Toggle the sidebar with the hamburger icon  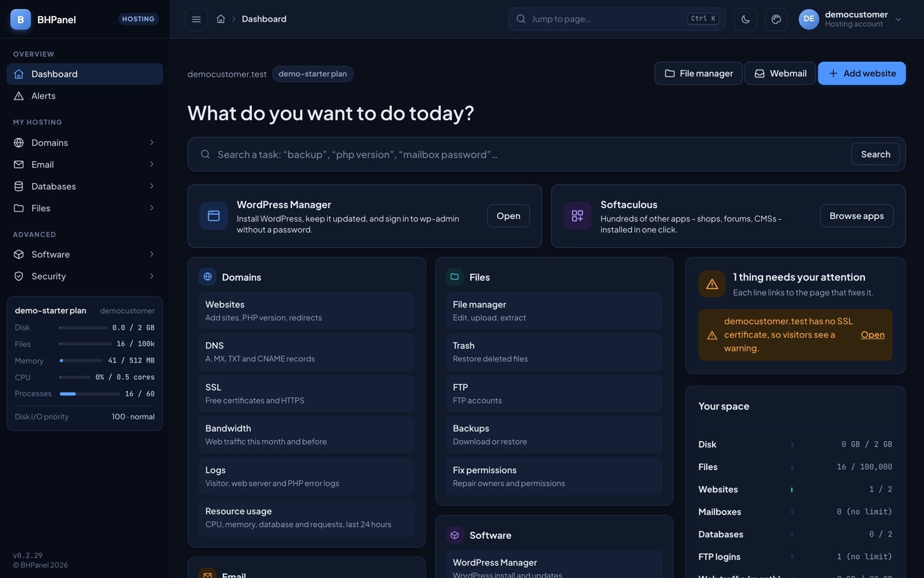[196, 19]
